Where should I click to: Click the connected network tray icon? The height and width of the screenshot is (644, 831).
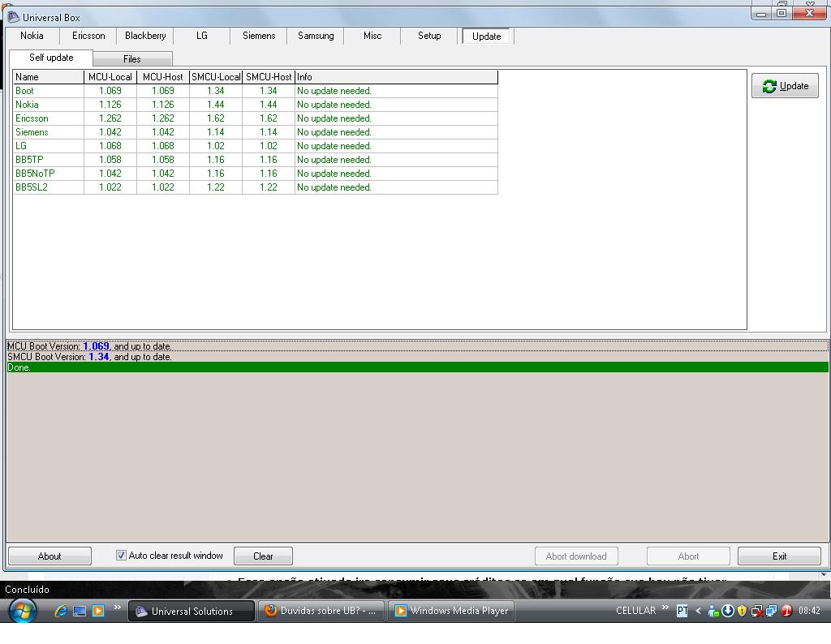(x=771, y=611)
